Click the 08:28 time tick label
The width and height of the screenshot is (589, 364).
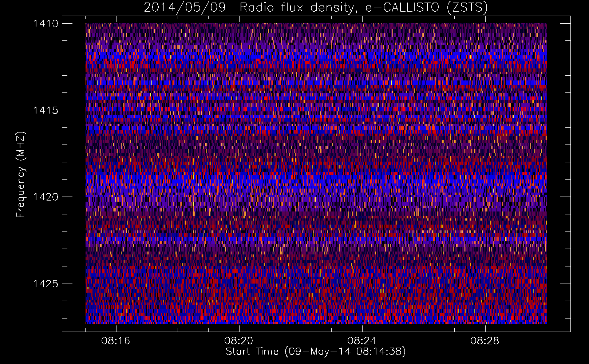click(x=485, y=341)
